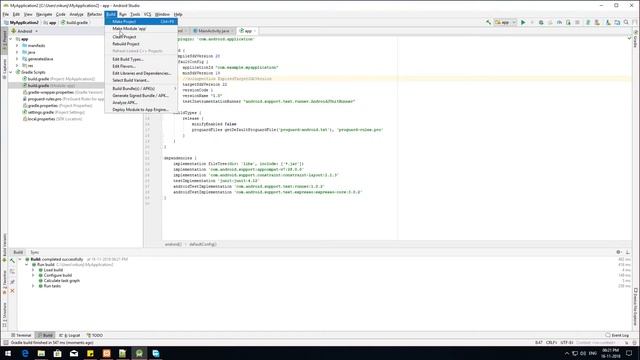Switch to MainActivity.java editor tab

(213, 31)
